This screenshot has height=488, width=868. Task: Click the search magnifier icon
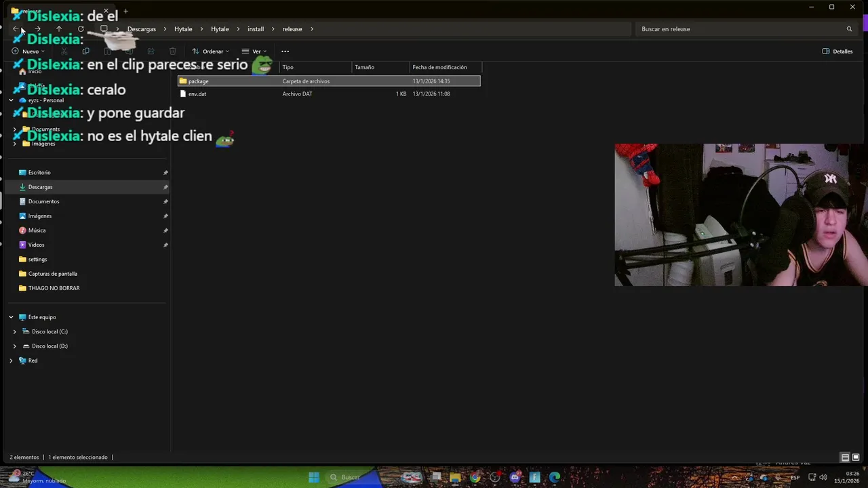pyautogui.click(x=849, y=29)
